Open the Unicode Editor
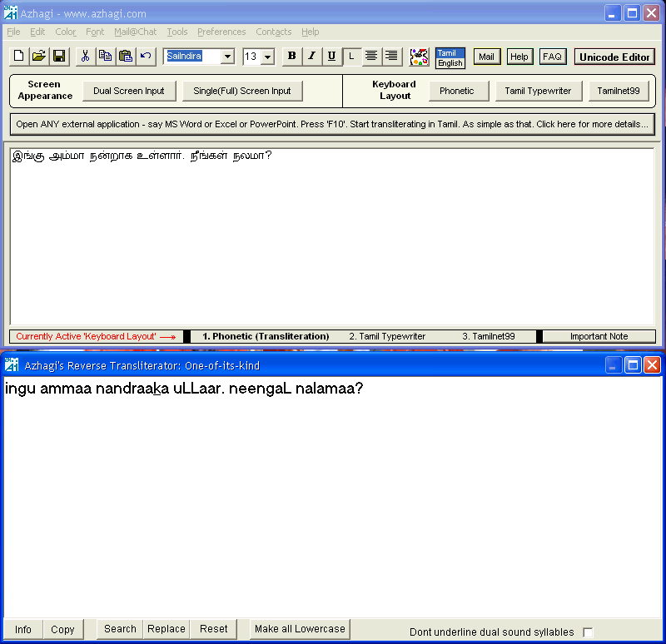Screen dimensions: 666x644 click(614, 57)
